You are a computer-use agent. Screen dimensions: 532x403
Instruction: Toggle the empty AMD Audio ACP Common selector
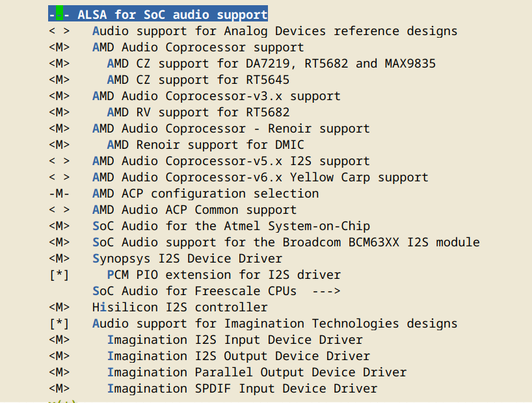pyautogui.click(x=59, y=210)
